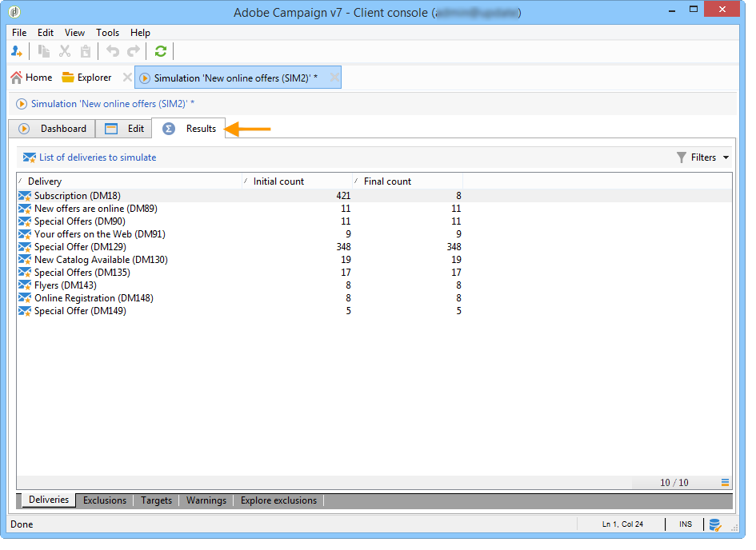Click the Cut scissors icon
The image size is (756, 550).
[x=65, y=51]
